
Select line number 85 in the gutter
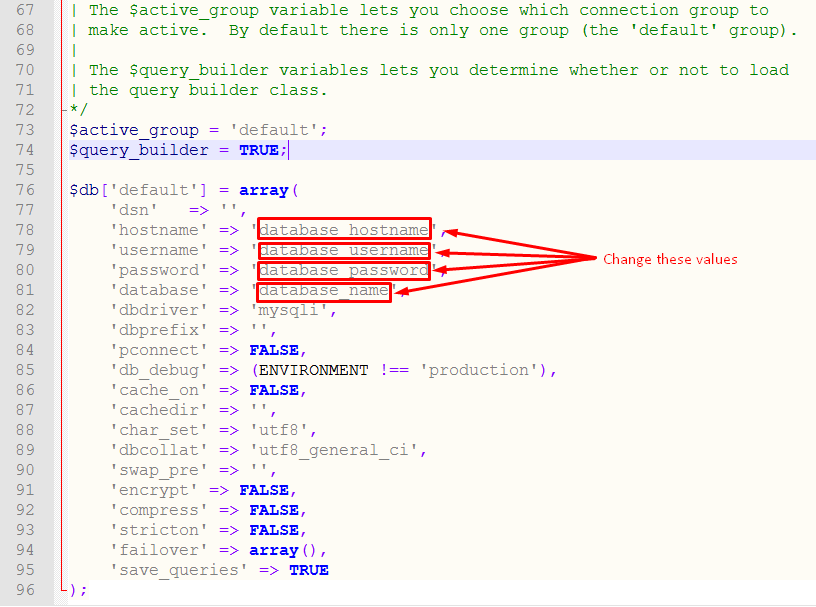pyautogui.click(x=25, y=370)
